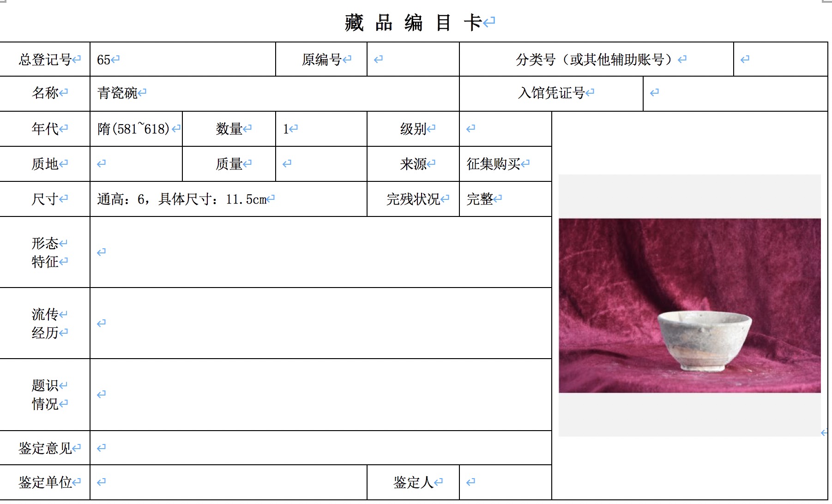The image size is (832, 504).
Task: Click the 形态特征 label cell
Action: tap(45, 252)
